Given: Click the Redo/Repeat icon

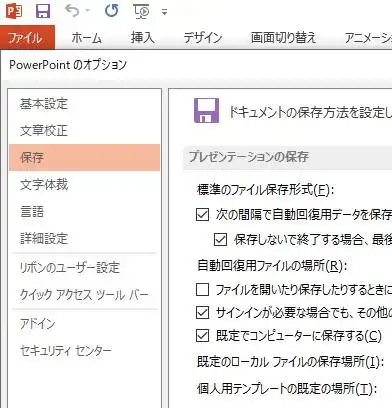Looking at the screenshot, I should click(x=111, y=11).
